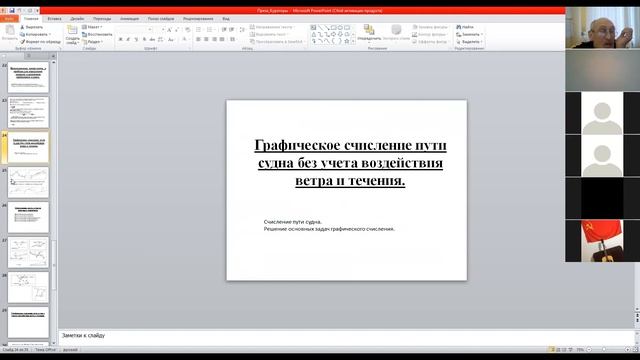Open the Макет layout dropdown
Viewport: 640px width, 360px height.
click(x=92, y=27)
